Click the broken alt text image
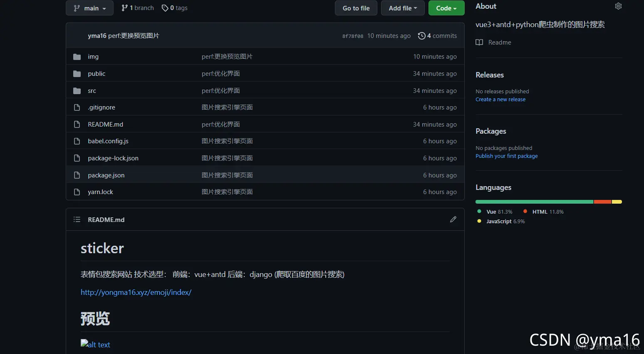This screenshot has width=644, height=354. 95,344
